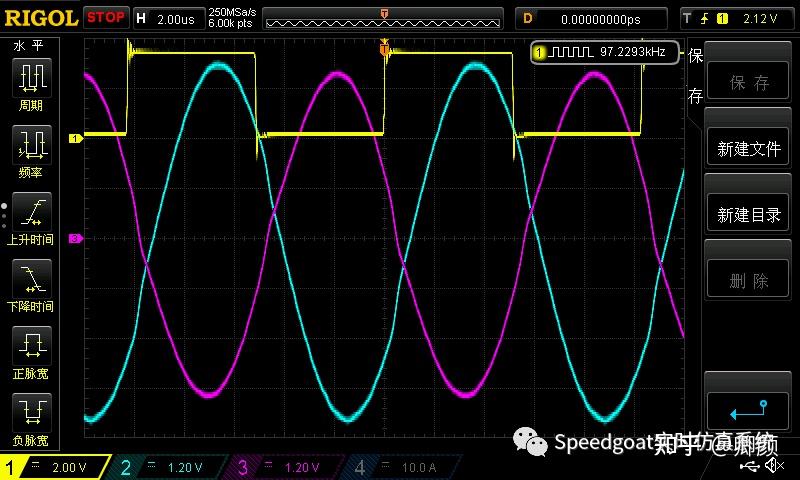Click the 水平 horizontal menu title
The width and height of the screenshot is (800, 480).
click(x=28, y=46)
